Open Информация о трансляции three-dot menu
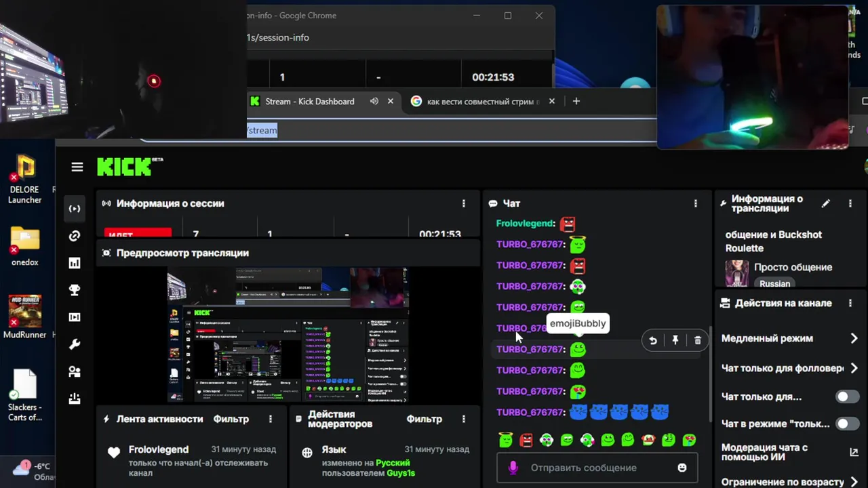 (x=850, y=203)
